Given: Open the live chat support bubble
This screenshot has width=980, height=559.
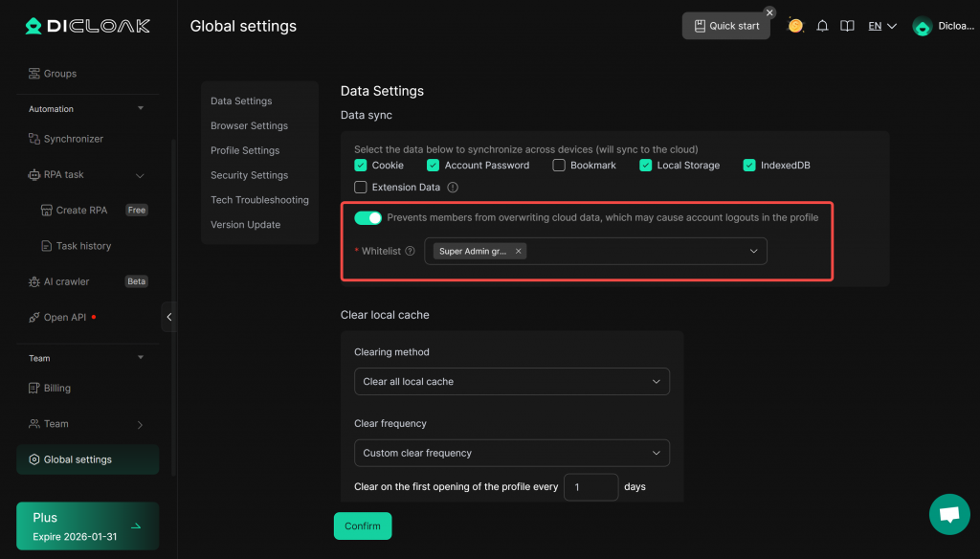Looking at the screenshot, I should point(948,514).
